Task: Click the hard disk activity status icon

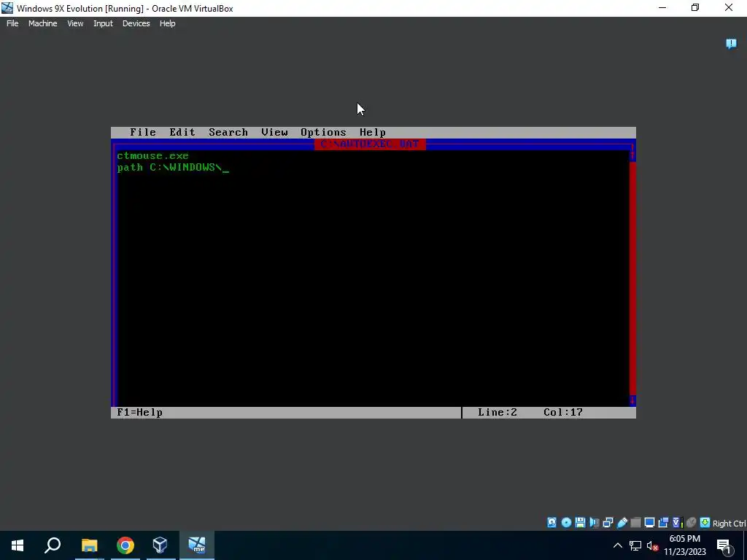Action: coord(551,523)
